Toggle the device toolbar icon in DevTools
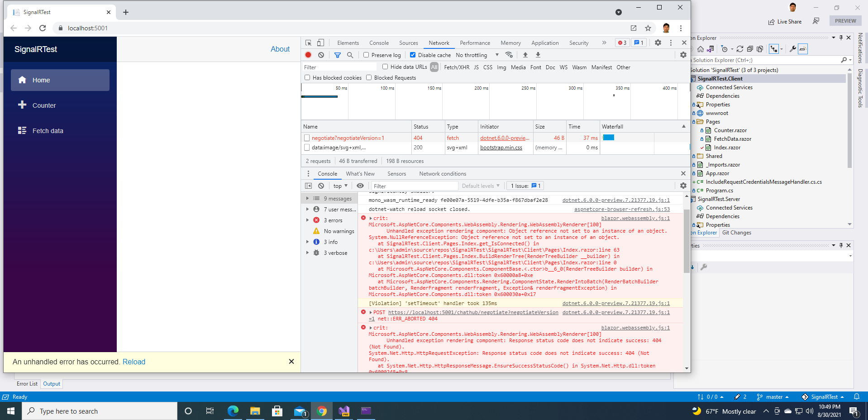 pos(320,43)
